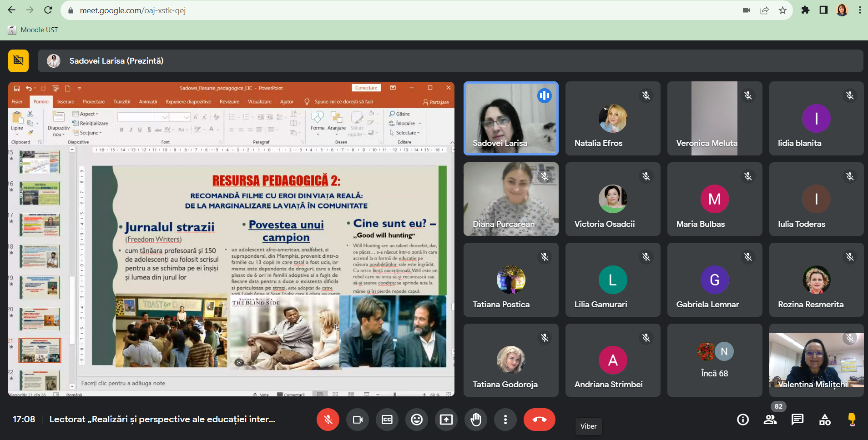Bookmark this page with the star icon

(782, 10)
